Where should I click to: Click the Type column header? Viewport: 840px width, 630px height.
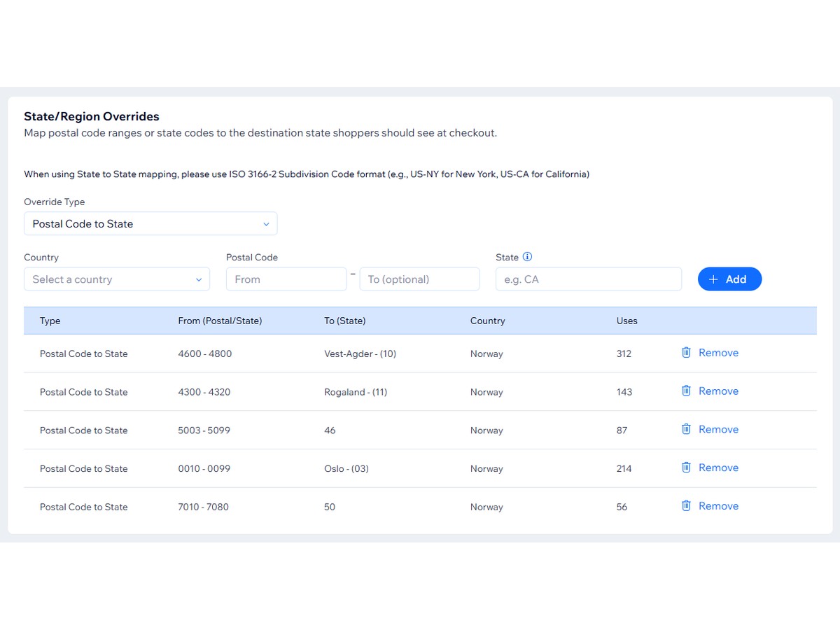tap(50, 321)
